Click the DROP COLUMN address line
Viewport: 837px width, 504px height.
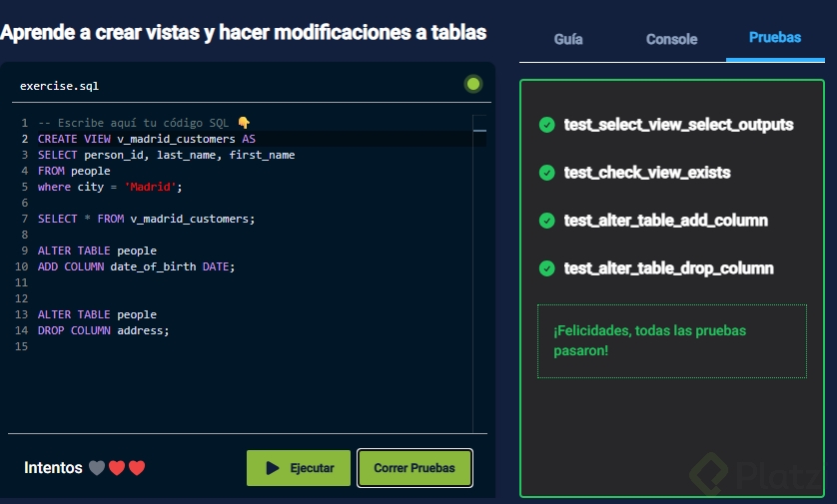(x=104, y=330)
